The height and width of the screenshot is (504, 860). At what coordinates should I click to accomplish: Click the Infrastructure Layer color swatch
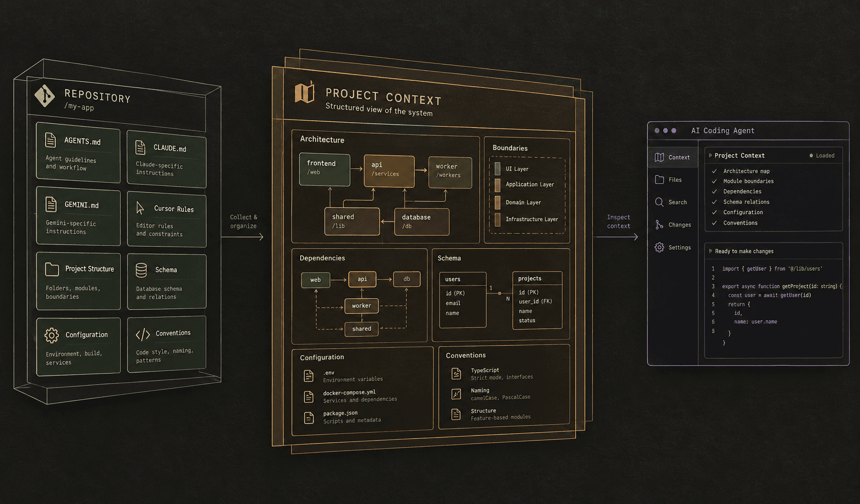497,219
